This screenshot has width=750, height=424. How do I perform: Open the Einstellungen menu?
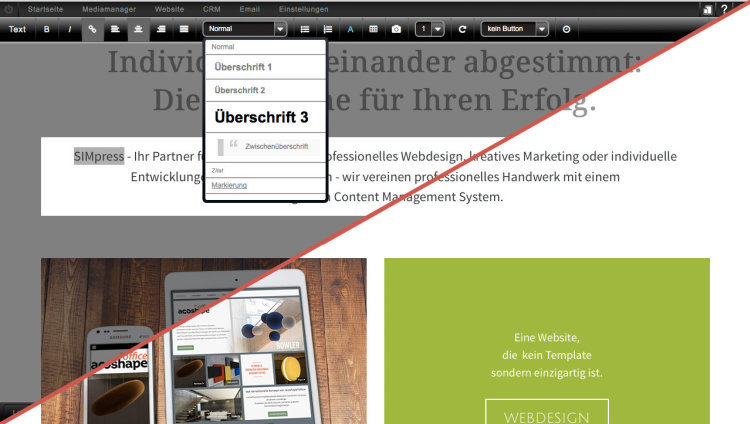click(303, 8)
